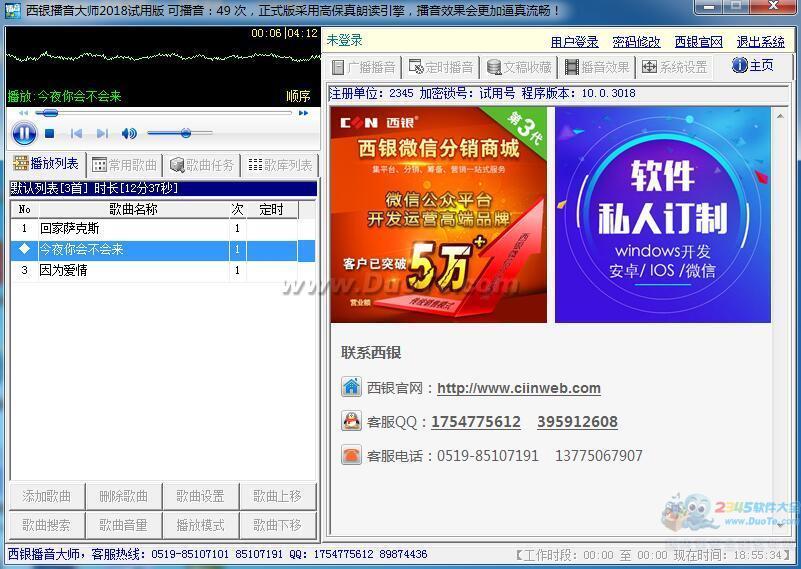Adjust the volume slider handle
801x569 pixels.
186,133
